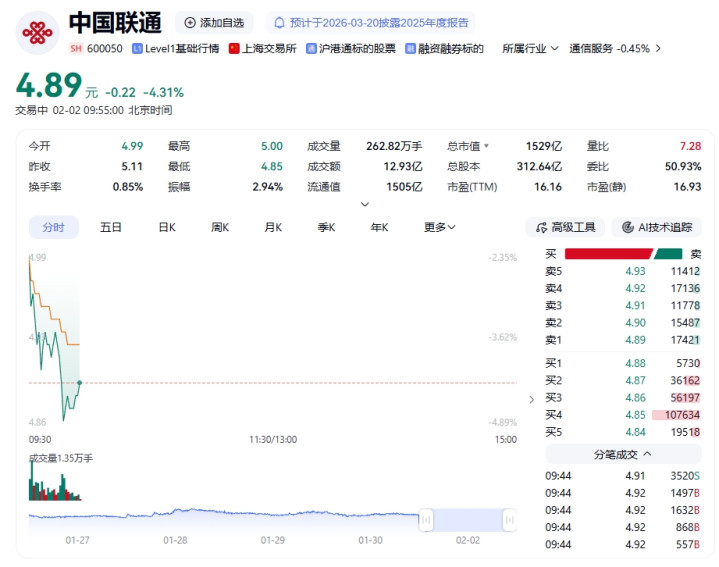The image size is (719, 567).
Task: Expand the 所属行业 dropdown
Action: click(x=554, y=48)
